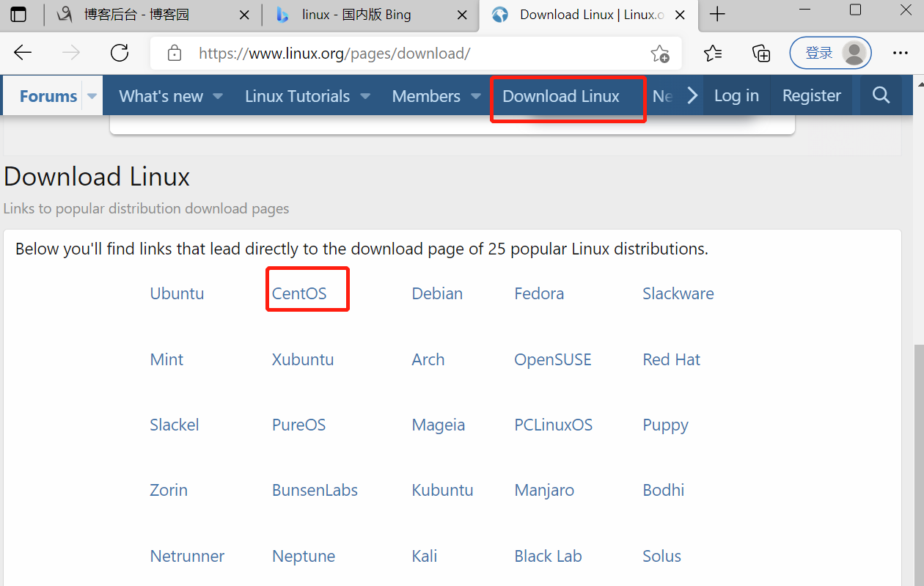Open a new browser tab

718,14
